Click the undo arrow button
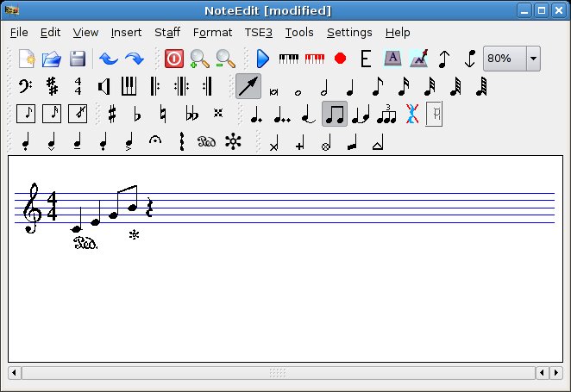Image resolution: width=571 pixels, height=392 pixels. tap(108, 59)
